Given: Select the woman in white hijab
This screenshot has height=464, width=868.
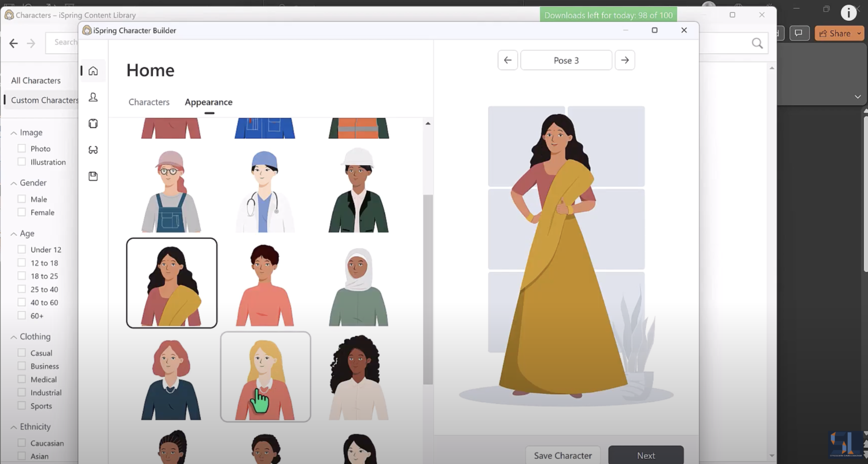Looking at the screenshot, I should (359, 286).
